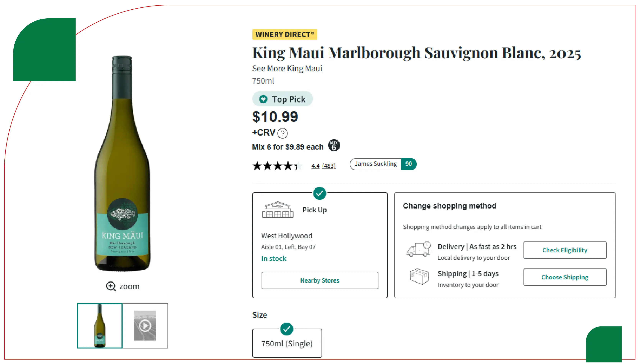The width and height of the screenshot is (640, 364).
Task: Click the James Suckling 90 rating badge
Action: pos(383,164)
